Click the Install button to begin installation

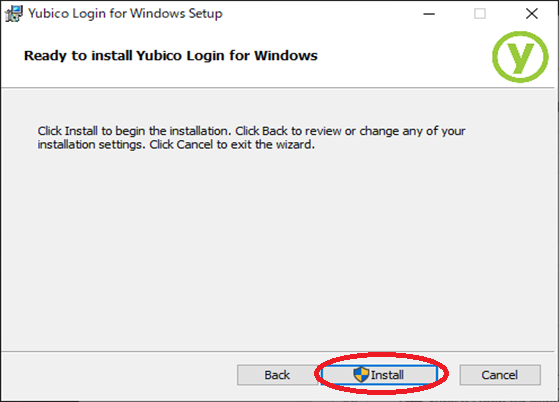pos(379,375)
